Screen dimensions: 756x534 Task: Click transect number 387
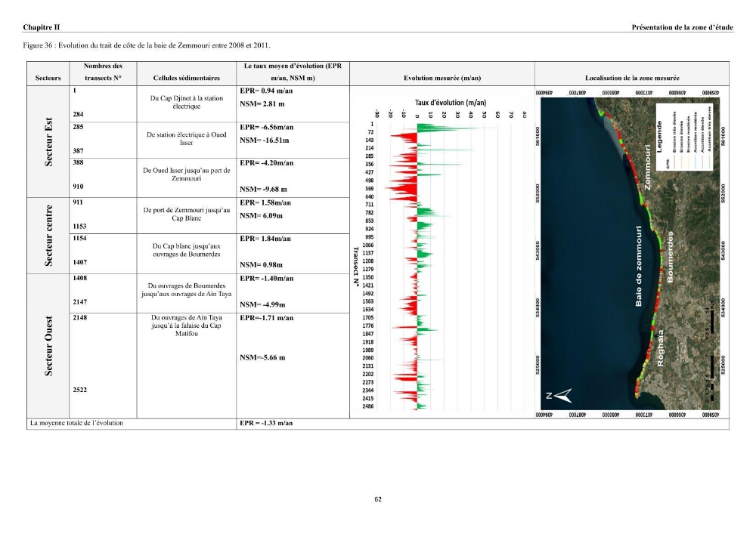[x=78, y=151]
